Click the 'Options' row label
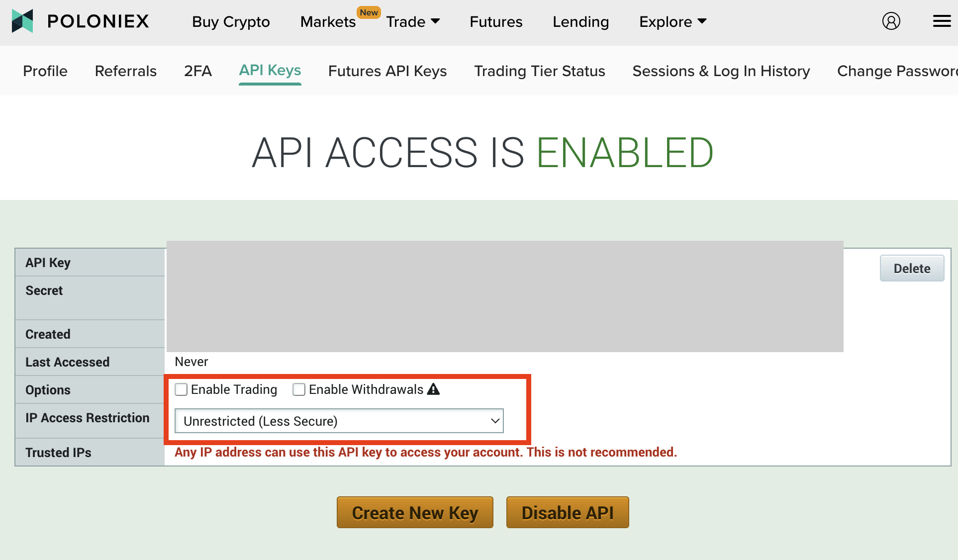The height and width of the screenshot is (560, 958). pos(48,390)
